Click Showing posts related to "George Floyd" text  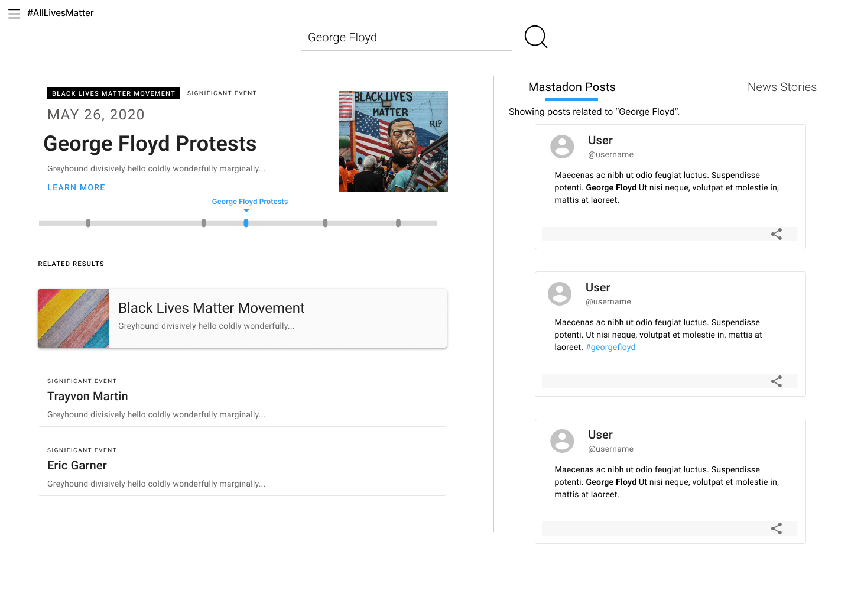[594, 112]
